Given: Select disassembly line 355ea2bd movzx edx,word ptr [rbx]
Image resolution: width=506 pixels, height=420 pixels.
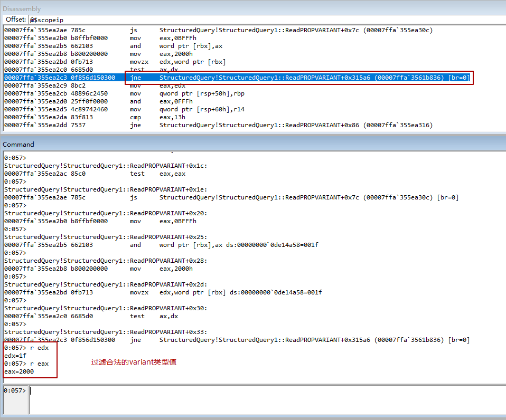Looking at the screenshot, I should pyautogui.click(x=115, y=62).
